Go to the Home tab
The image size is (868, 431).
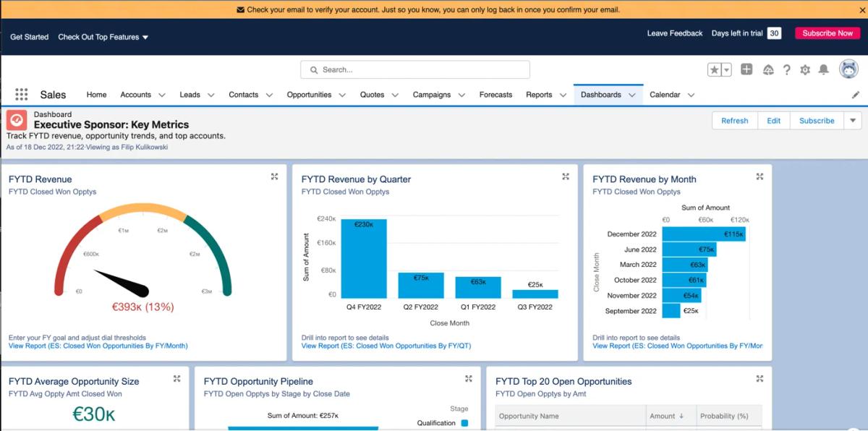(96, 95)
